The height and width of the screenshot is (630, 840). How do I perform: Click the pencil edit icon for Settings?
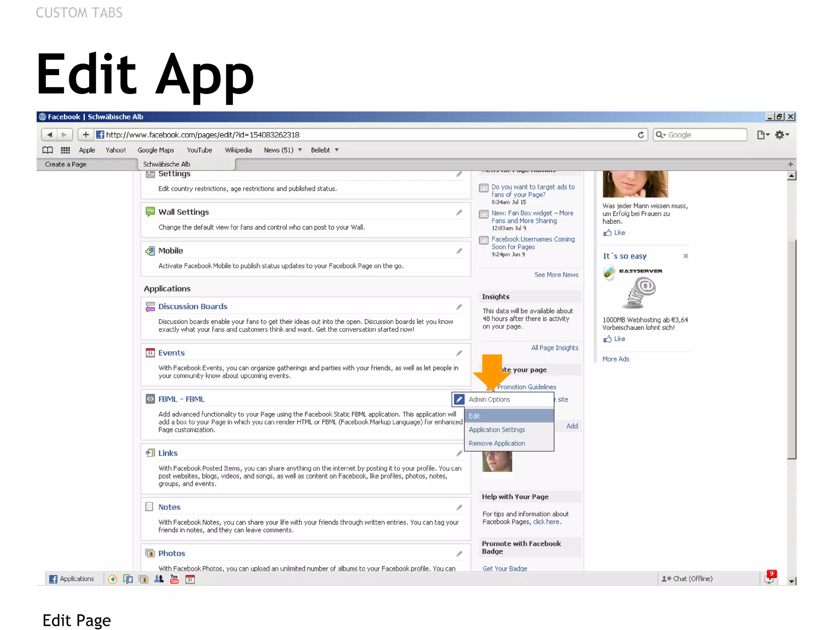pyautogui.click(x=459, y=174)
